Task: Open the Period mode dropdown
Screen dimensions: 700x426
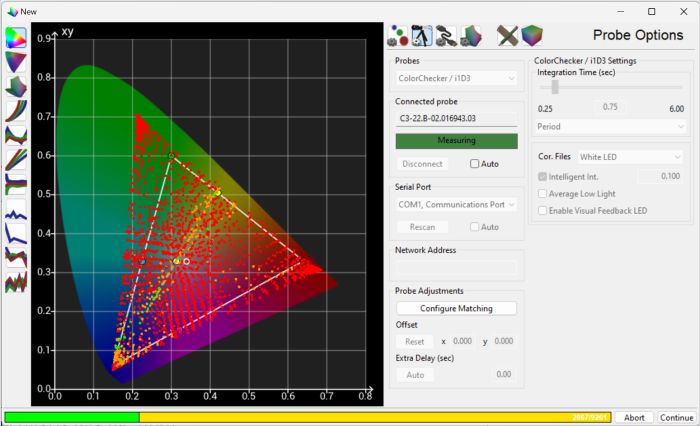Action: click(x=610, y=127)
